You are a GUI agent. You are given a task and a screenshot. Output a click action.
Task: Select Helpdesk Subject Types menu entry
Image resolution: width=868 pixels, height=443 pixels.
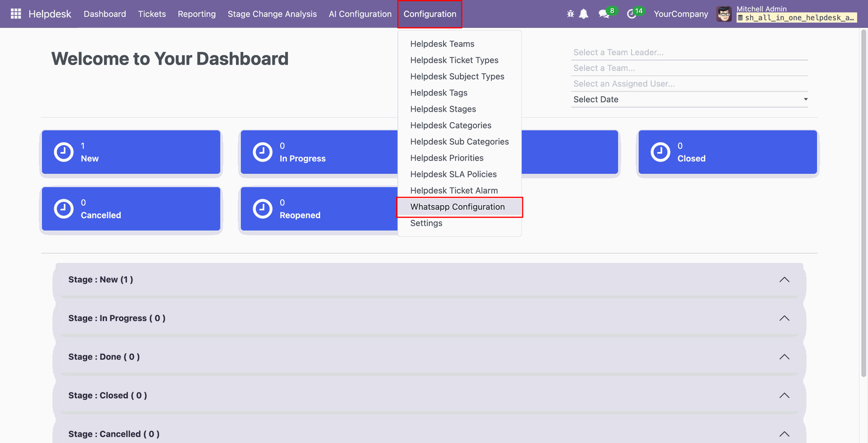(x=460, y=76)
